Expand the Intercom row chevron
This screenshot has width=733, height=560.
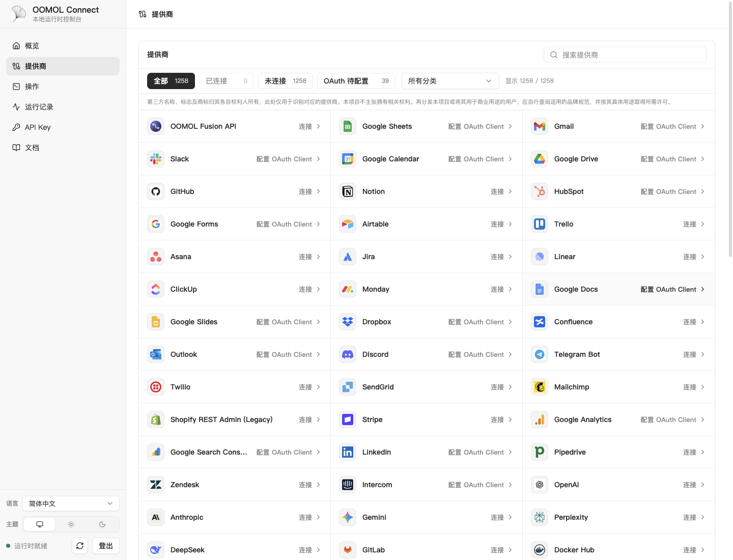(x=511, y=485)
